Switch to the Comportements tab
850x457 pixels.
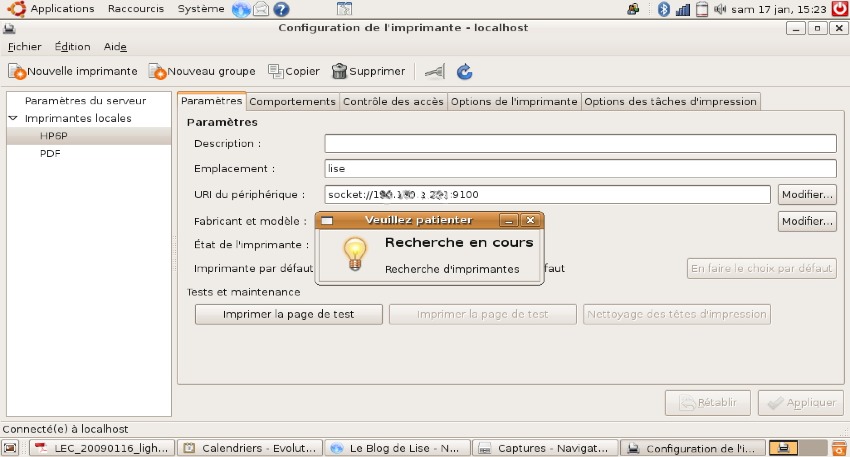(292, 101)
